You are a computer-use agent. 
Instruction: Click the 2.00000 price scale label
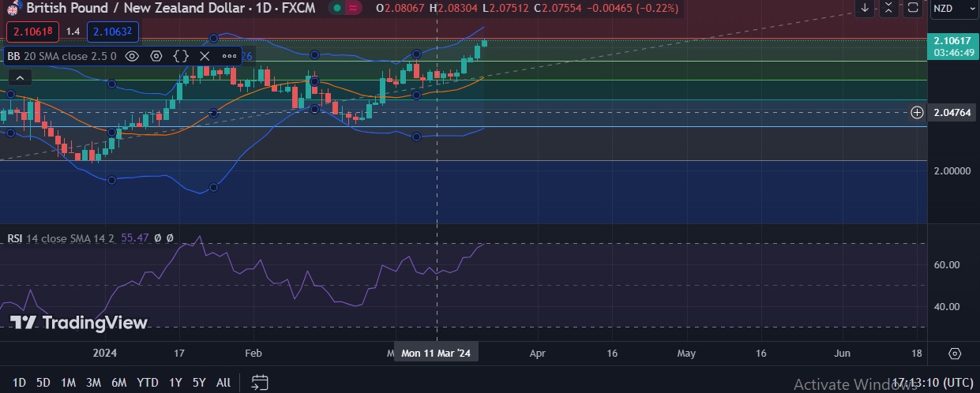(x=951, y=170)
